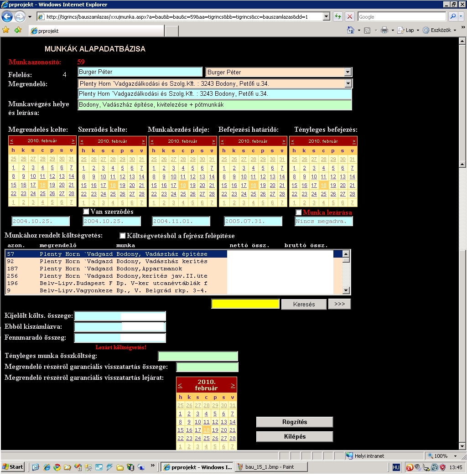Click the >>> next button
Viewport: 467px width, 476px height.
coord(339,304)
